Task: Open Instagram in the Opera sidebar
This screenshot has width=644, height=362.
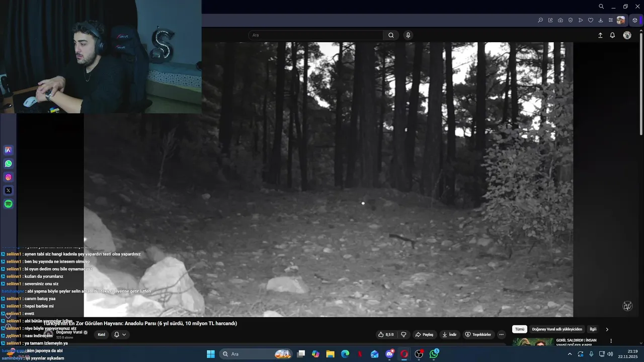Action: click(x=8, y=177)
